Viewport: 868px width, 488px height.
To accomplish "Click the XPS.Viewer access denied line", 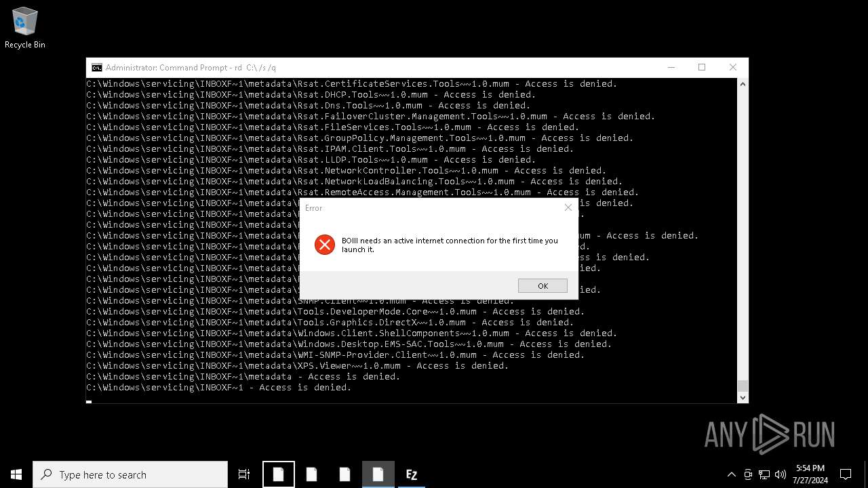I will (x=297, y=366).
